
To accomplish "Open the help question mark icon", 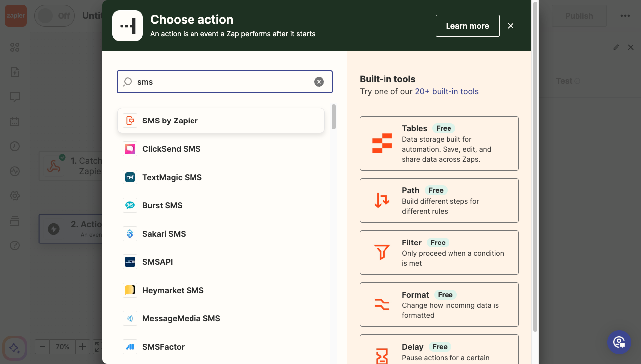I will [x=15, y=245].
